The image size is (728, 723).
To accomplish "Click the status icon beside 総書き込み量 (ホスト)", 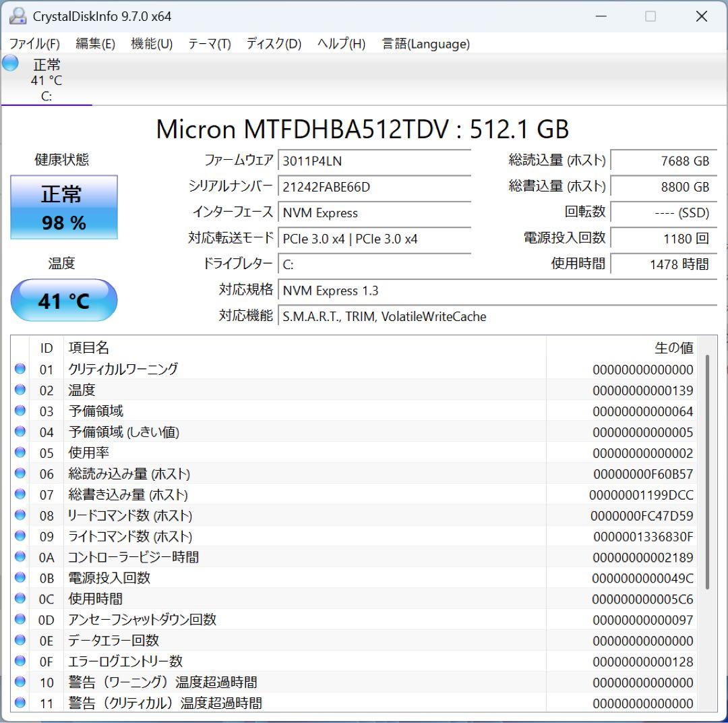I will tap(20, 494).
